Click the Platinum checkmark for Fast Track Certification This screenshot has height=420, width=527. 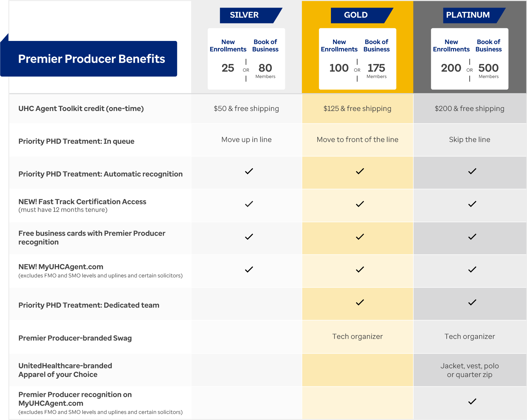click(472, 204)
